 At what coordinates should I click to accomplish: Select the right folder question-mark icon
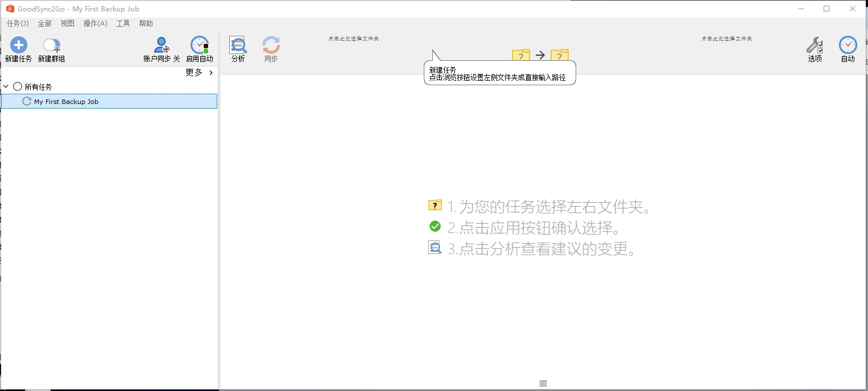tap(560, 56)
